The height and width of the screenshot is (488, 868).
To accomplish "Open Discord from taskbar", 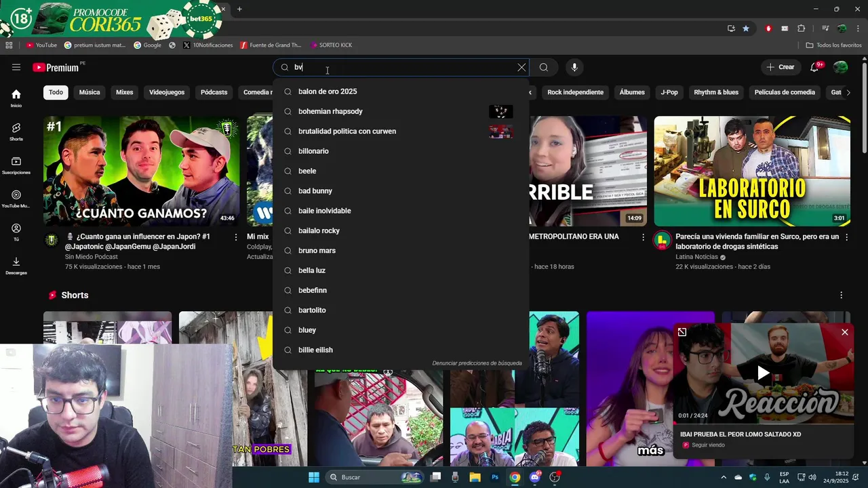I will click(x=535, y=477).
